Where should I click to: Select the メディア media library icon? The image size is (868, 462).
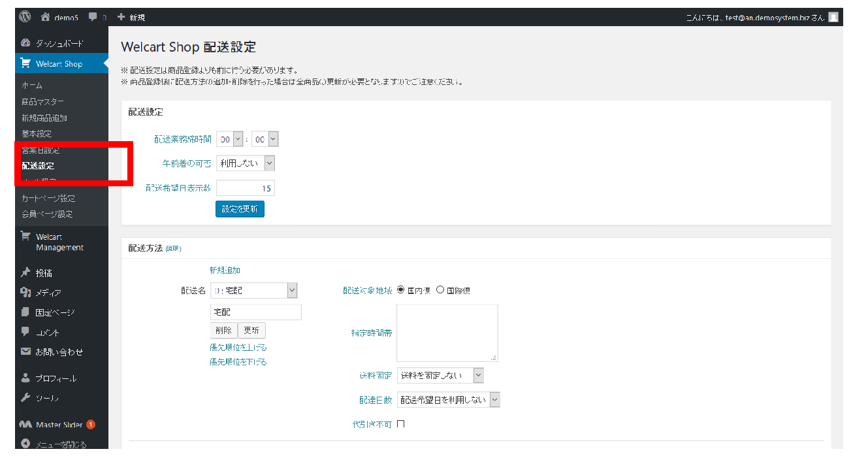click(26, 292)
